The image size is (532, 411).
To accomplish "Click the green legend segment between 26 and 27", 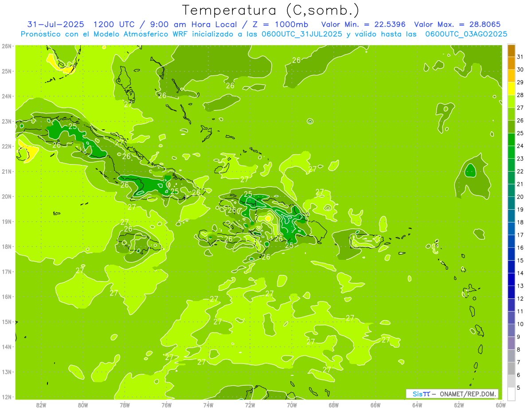I will point(511,114).
